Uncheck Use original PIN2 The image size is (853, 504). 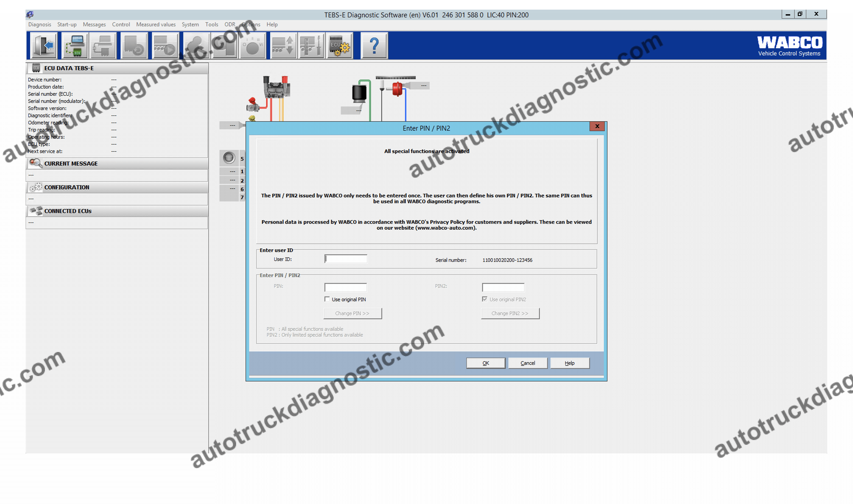[x=485, y=299]
